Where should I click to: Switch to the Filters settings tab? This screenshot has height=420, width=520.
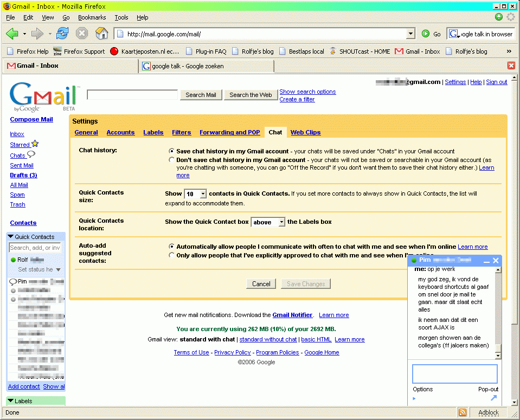pos(181,132)
